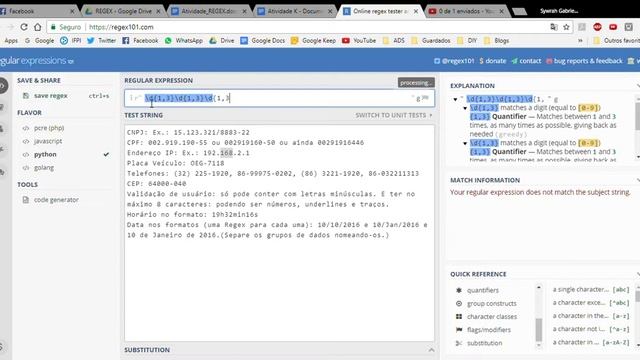This screenshot has width=640, height=360.
Task: Open the regex flags menu
Action: click(425, 98)
